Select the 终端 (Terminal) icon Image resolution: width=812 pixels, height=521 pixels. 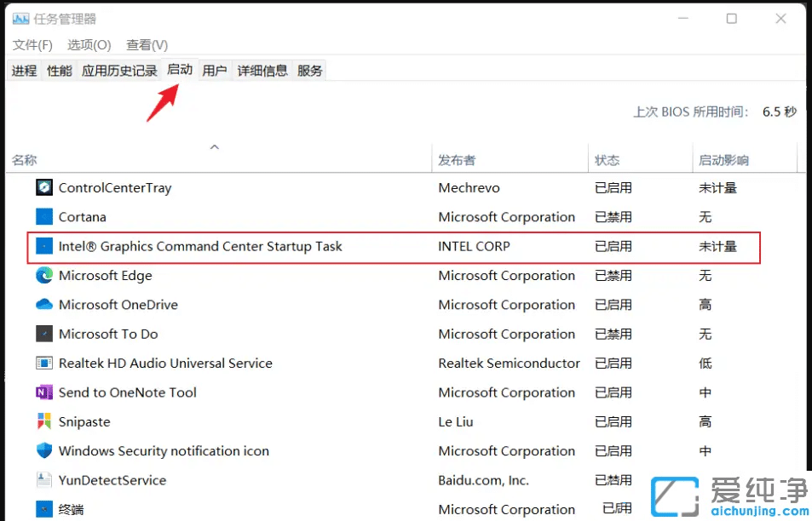tap(44, 507)
